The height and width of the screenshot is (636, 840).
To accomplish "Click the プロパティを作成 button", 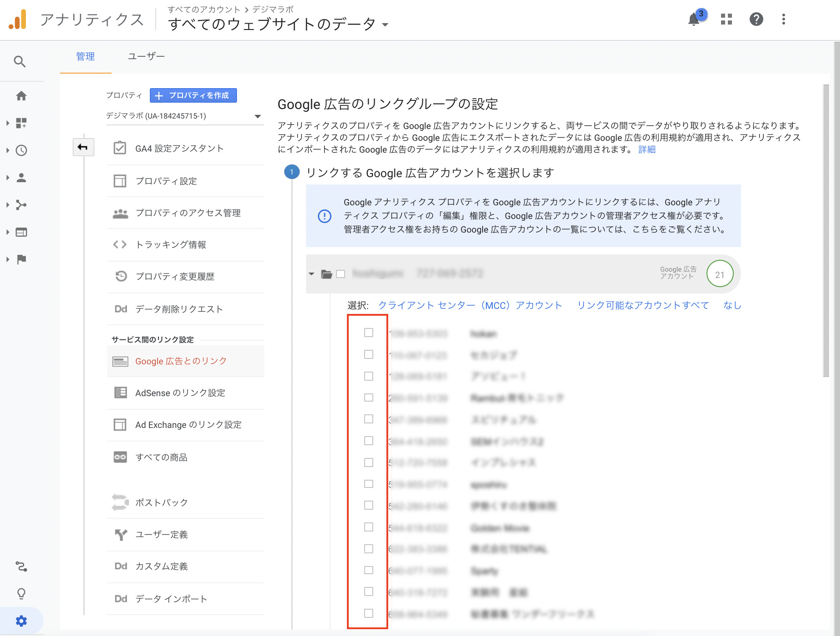I will point(193,95).
